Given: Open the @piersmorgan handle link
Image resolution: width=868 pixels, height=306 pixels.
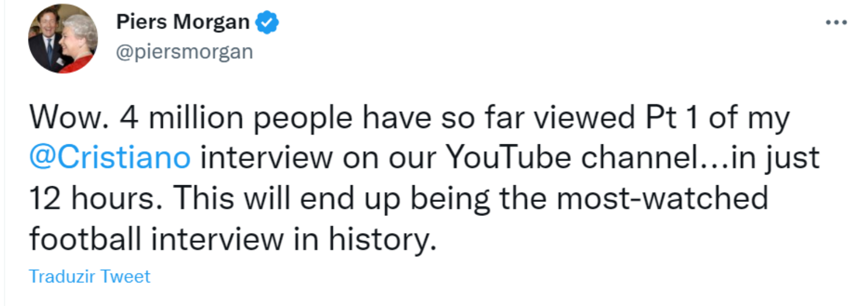Looking at the screenshot, I should tap(185, 52).
